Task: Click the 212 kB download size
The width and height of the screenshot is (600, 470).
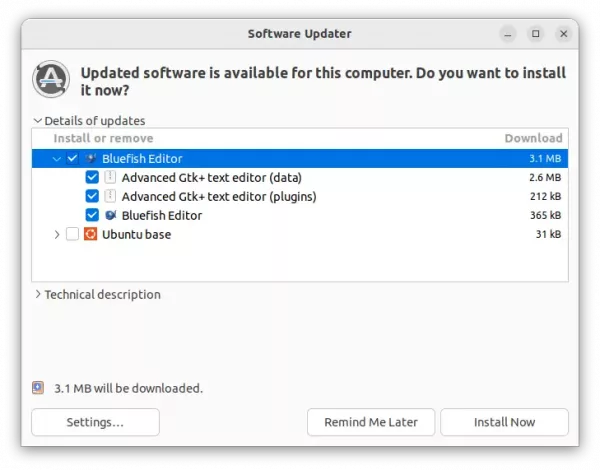Action: coord(545,196)
